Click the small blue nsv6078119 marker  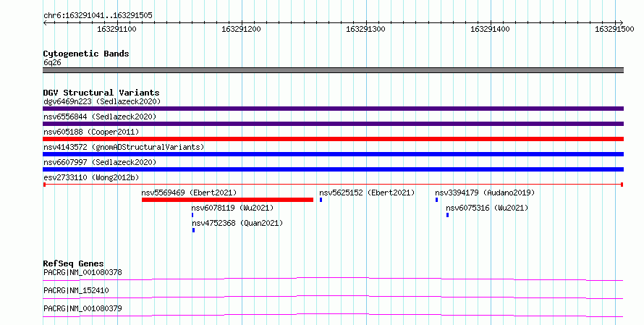pos(192,215)
